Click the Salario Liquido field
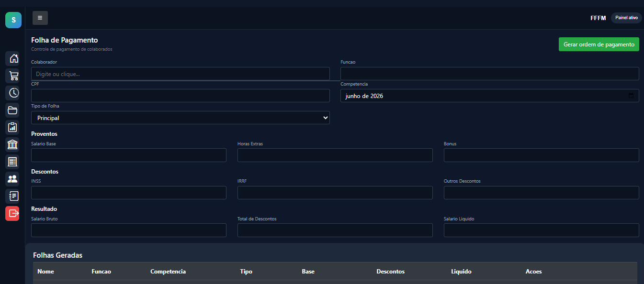The width and height of the screenshot is (644, 284). pos(542,230)
